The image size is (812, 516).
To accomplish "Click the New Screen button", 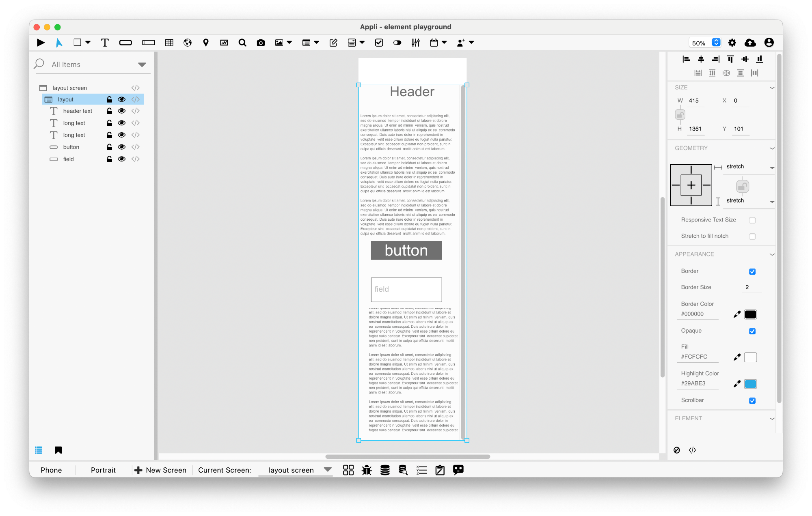I will pos(160,470).
